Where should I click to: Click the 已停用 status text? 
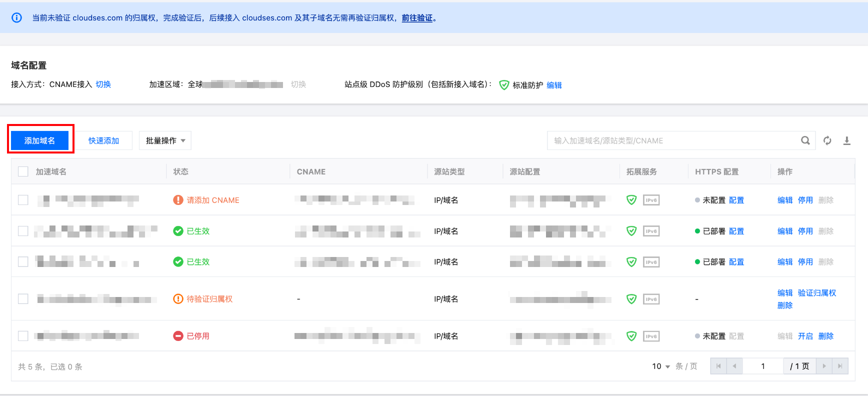pyautogui.click(x=198, y=336)
